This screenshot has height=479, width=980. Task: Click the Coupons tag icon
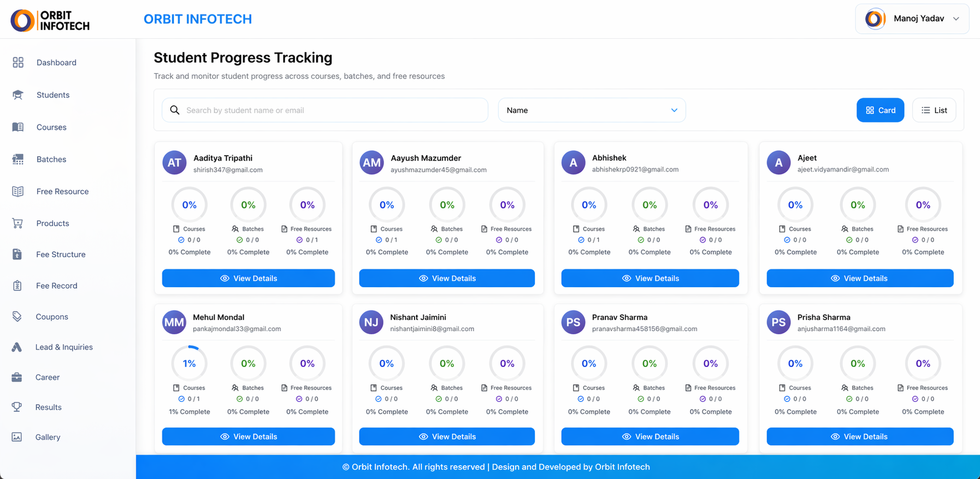point(17,317)
